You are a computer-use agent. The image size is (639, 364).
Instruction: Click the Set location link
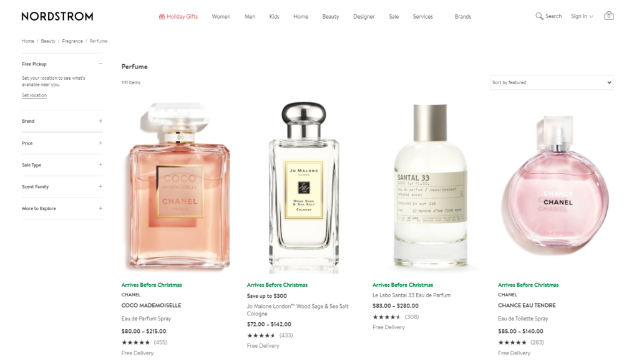34,95
